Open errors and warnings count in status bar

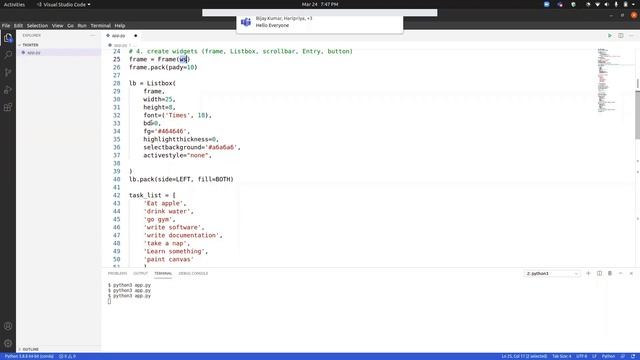[x=67, y=356]
